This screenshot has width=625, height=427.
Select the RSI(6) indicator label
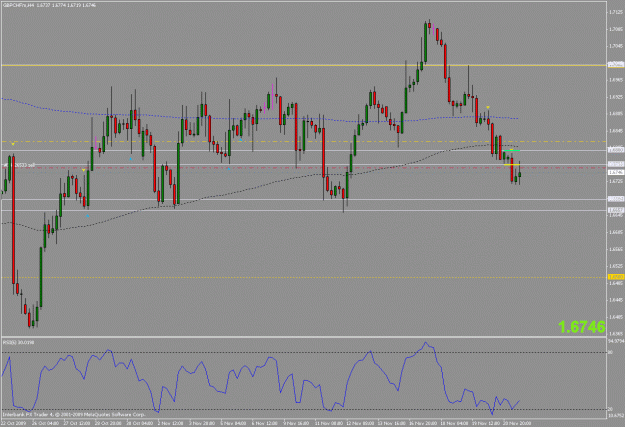coord(18,342)
